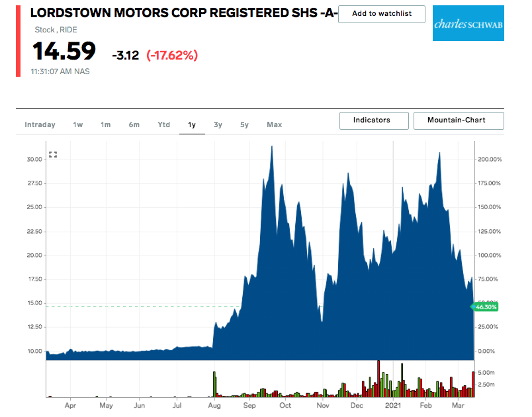Select the 1m time range
This screenshot has height=417, width=532.
click(x=105, y=124)
